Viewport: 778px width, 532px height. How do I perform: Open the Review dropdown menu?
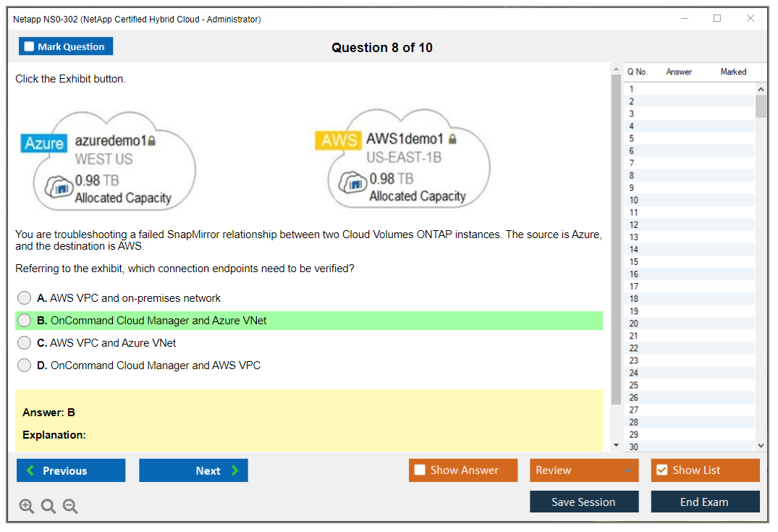(x=583, y=470)
